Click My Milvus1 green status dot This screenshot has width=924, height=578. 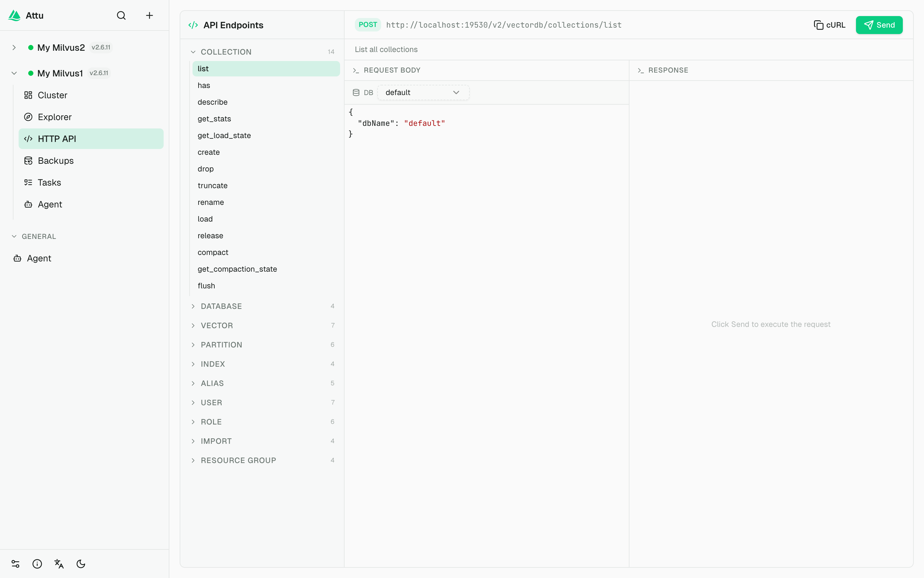30,73
